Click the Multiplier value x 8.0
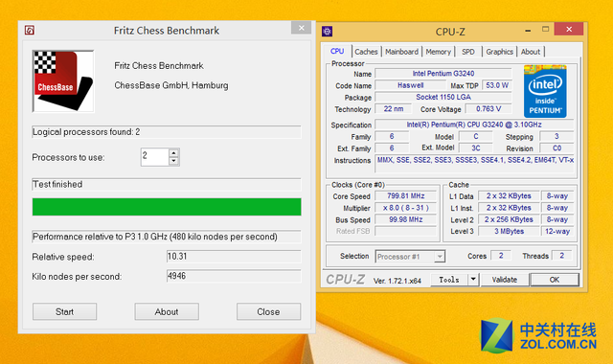 tap(406, 208)
